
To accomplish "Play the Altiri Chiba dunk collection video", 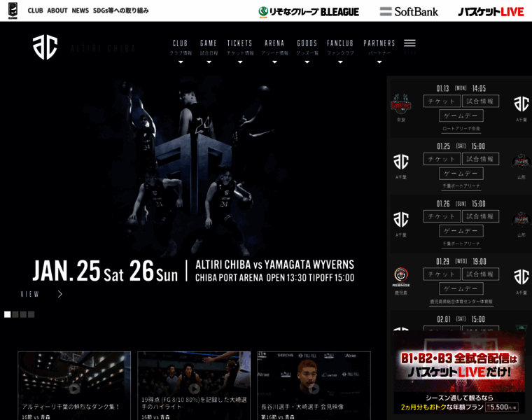I will [x=74, y=388].
